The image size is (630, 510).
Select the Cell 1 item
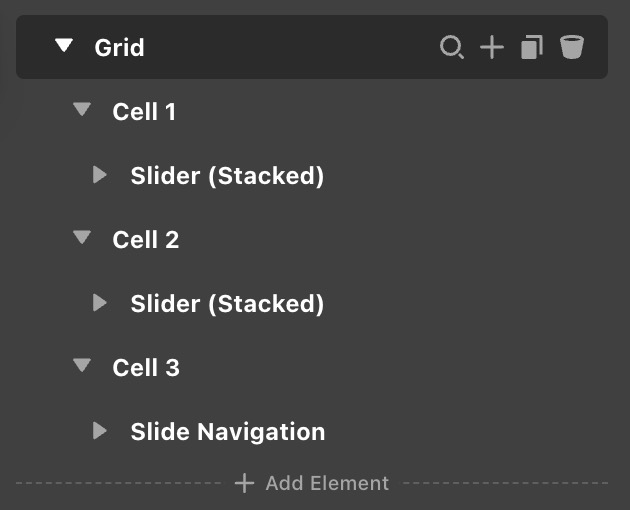[x=144, y=111]
